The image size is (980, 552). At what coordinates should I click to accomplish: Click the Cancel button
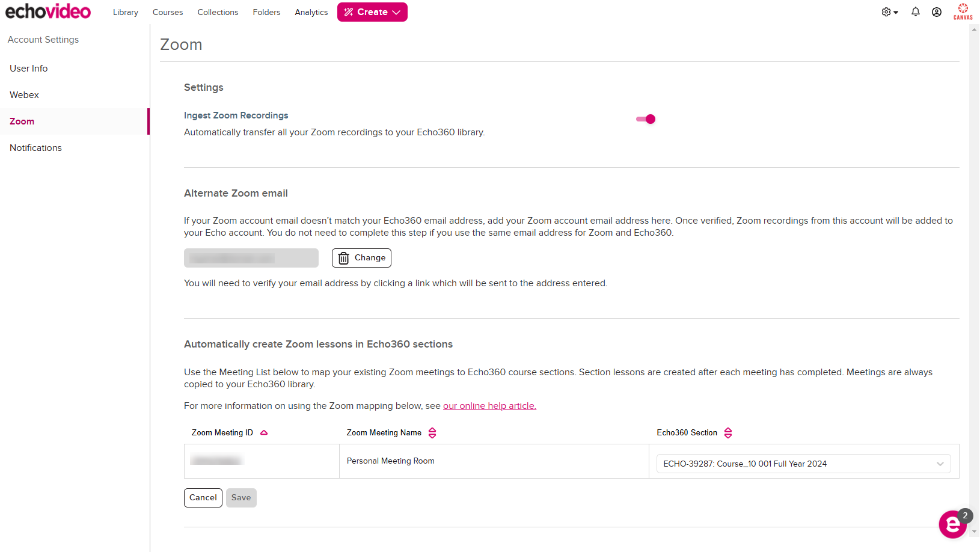(203, 498)
